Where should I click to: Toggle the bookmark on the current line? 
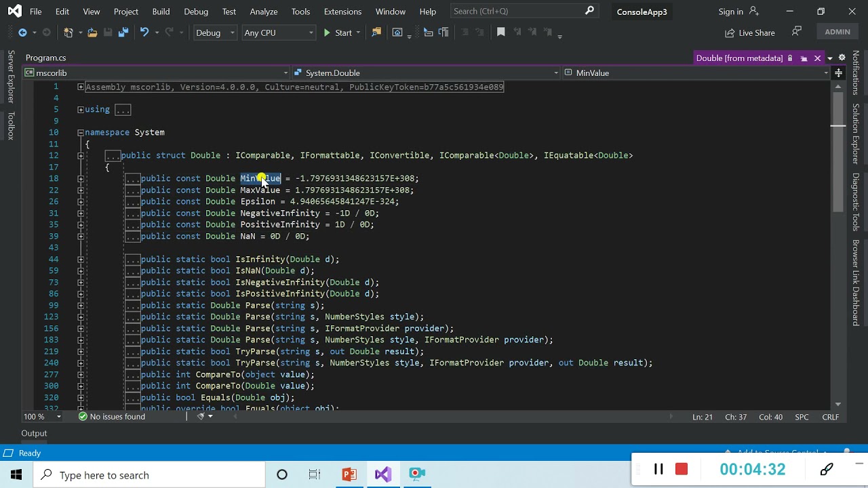501,33
